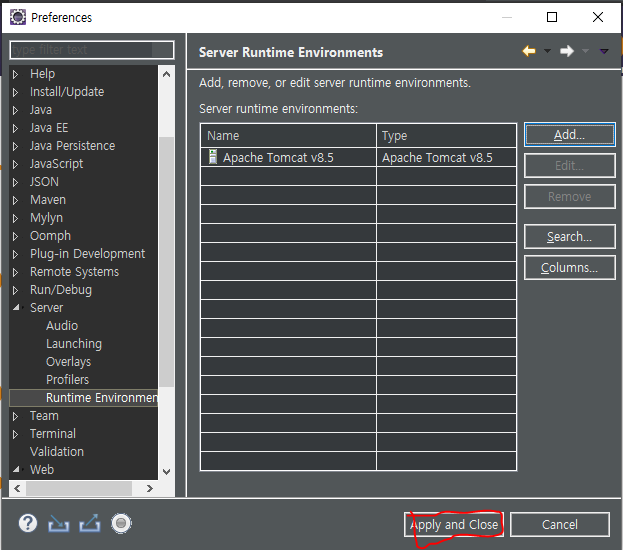Open the JavaScript preferences label
This screenshot has width=623, height=550.
tap(56, 164)
